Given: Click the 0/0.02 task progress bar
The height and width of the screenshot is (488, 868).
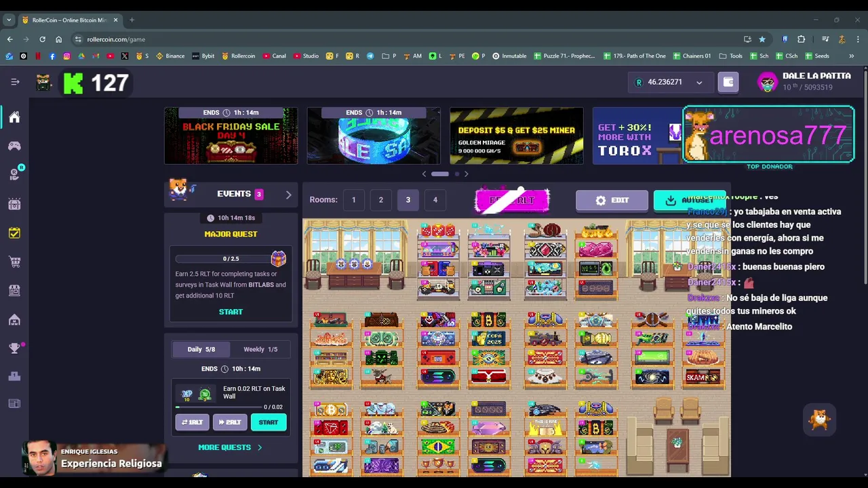Looking at the screenshot, I should click(x=219, y=407).
